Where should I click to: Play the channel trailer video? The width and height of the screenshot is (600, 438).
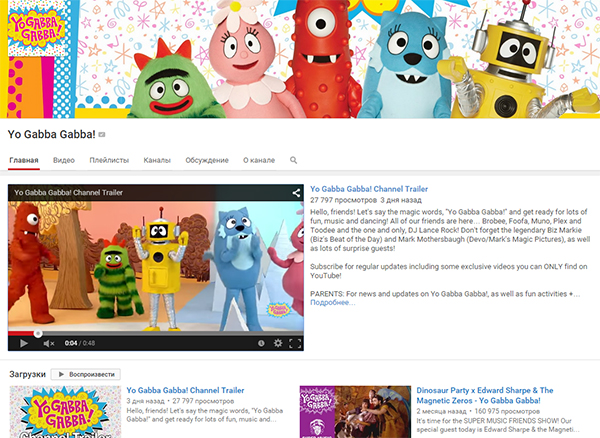pos(23,343)
